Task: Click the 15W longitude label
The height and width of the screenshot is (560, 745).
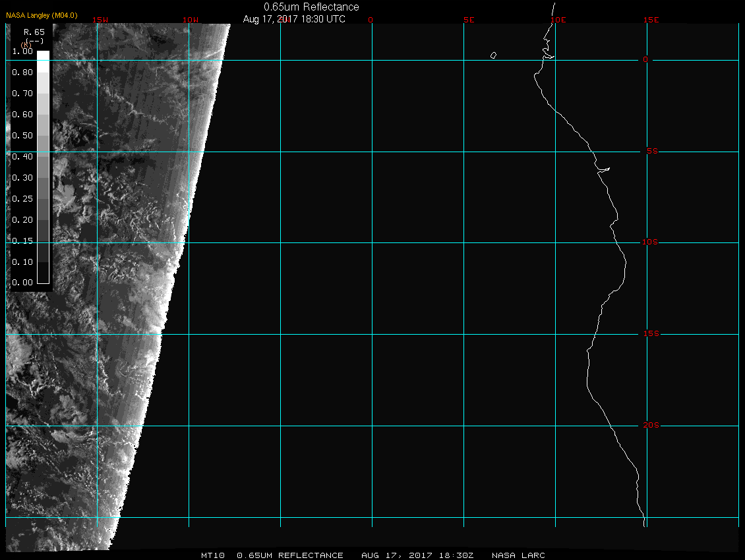Action: point(100,20)
